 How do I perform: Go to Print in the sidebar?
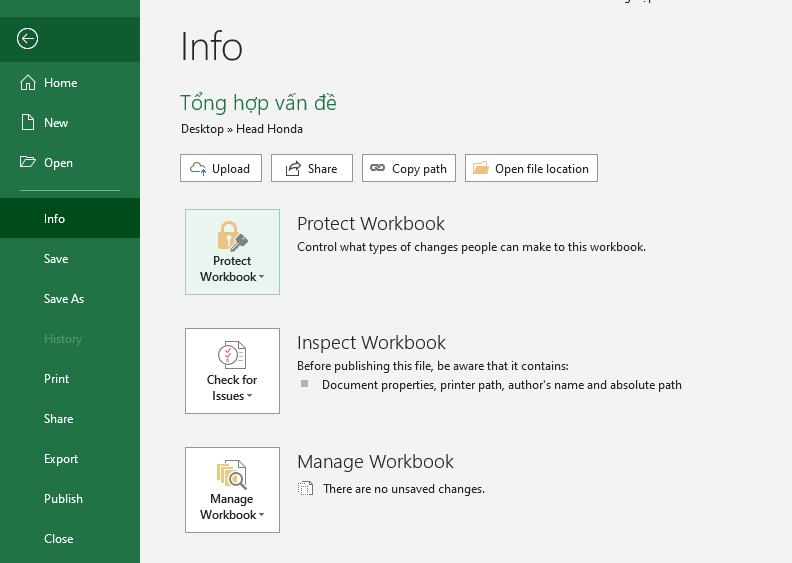(57, 379)
